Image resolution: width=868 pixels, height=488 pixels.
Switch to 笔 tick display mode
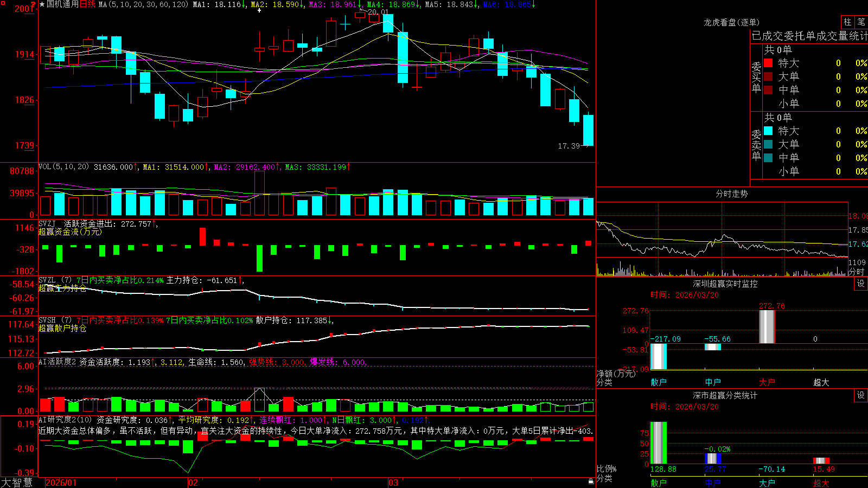click(861, 22)
